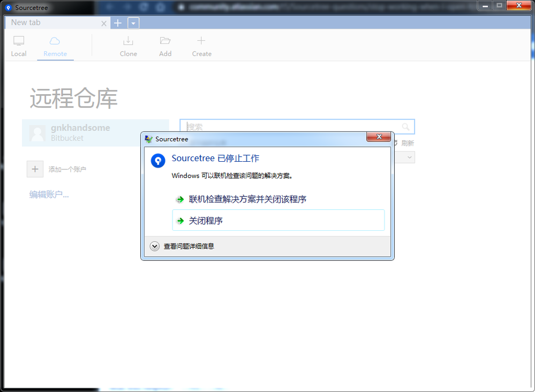Click the dialog title bar program icon
This screenshot has height=392, width=535.
(x=149, y=139)
